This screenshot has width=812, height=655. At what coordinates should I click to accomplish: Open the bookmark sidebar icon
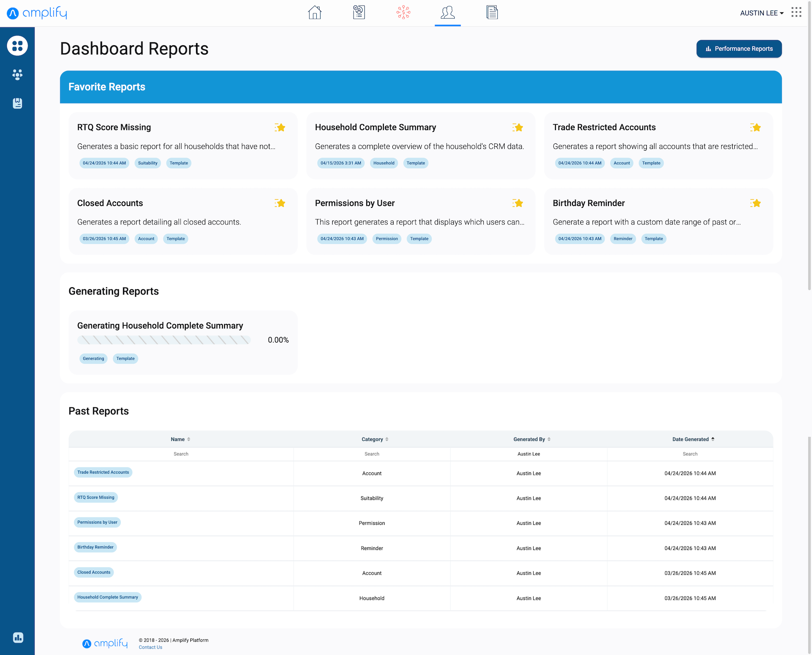point(18,103)
